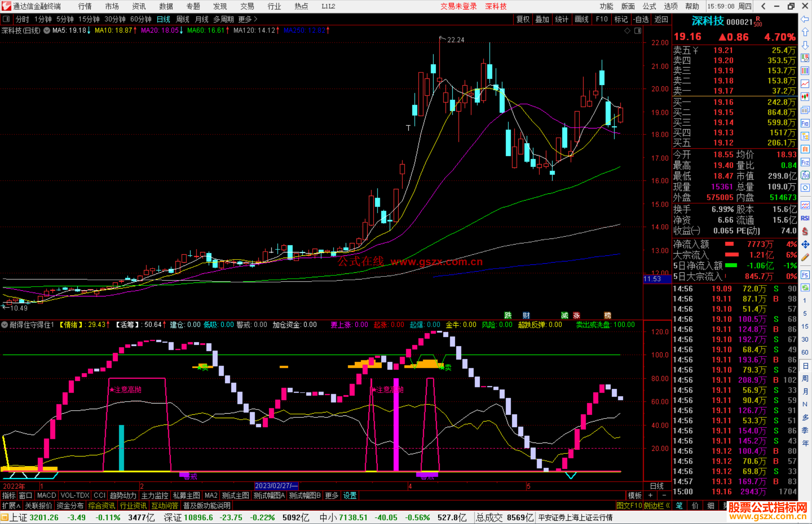This screenshot has width=812, height=524.
Task: Click the 设置 indicator settings button
Action: point(350,495)
